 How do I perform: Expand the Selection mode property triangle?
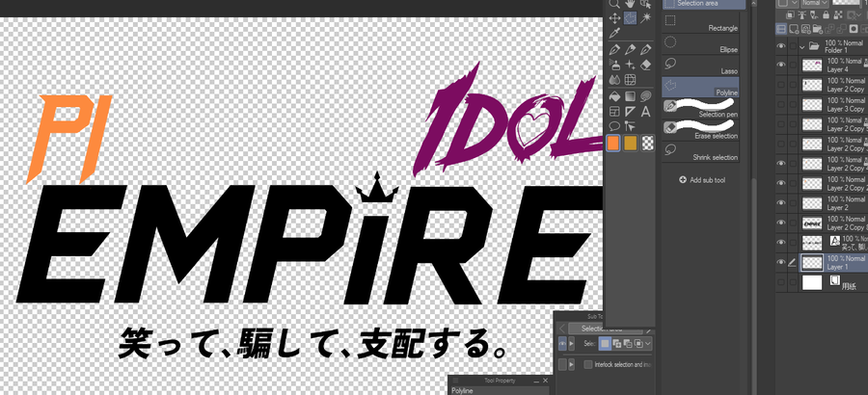point(572,344)
